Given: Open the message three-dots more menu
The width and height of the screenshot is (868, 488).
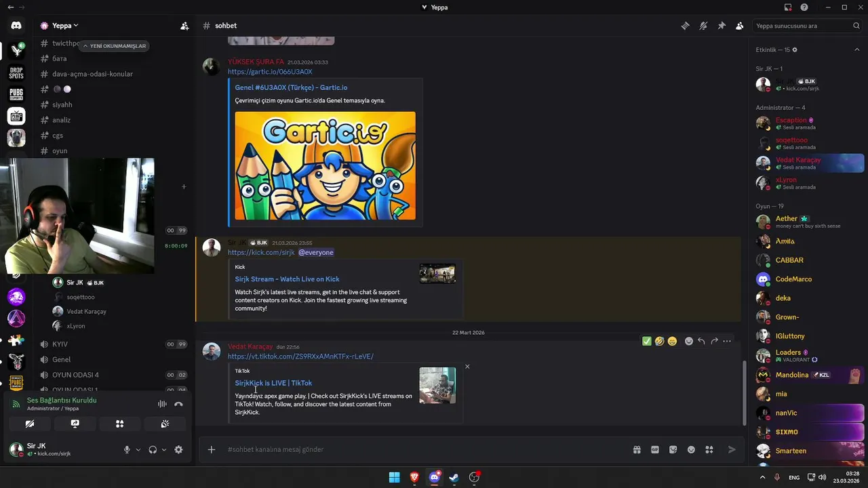Looking at the screenshot, I should point(727,341).
